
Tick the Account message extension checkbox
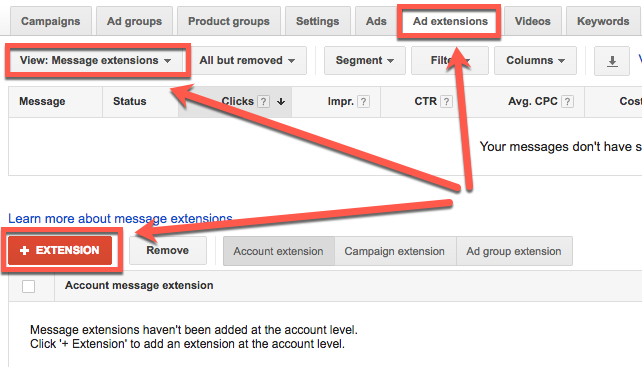pos(28,286)
